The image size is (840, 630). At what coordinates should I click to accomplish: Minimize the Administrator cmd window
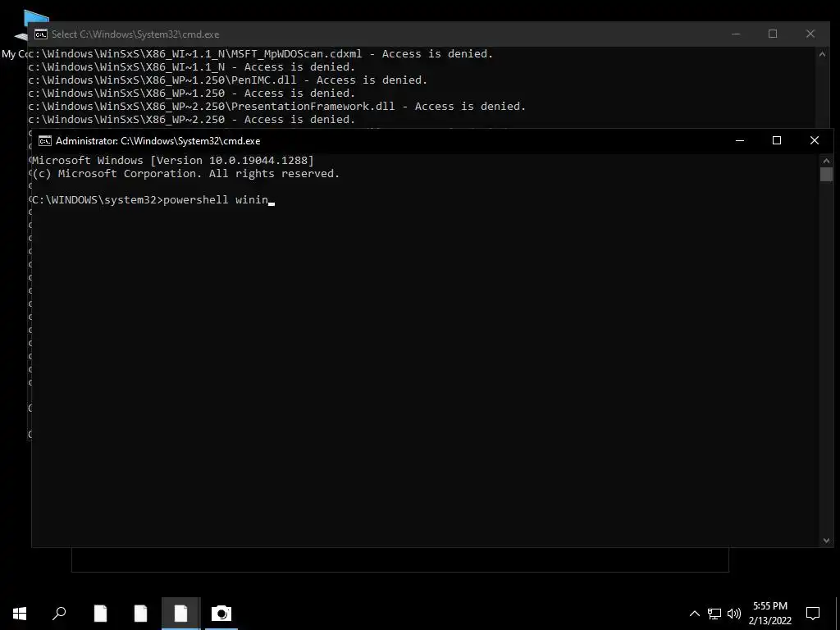[x=740, y=141]
